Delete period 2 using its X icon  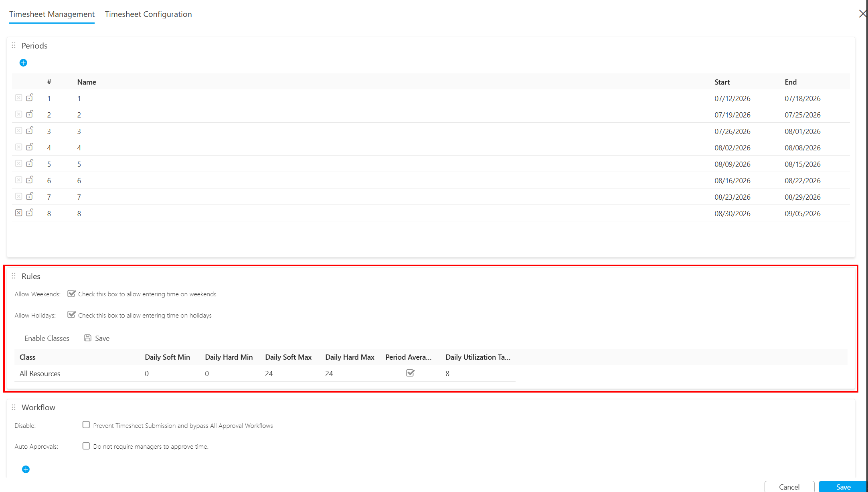click(18, 114)
